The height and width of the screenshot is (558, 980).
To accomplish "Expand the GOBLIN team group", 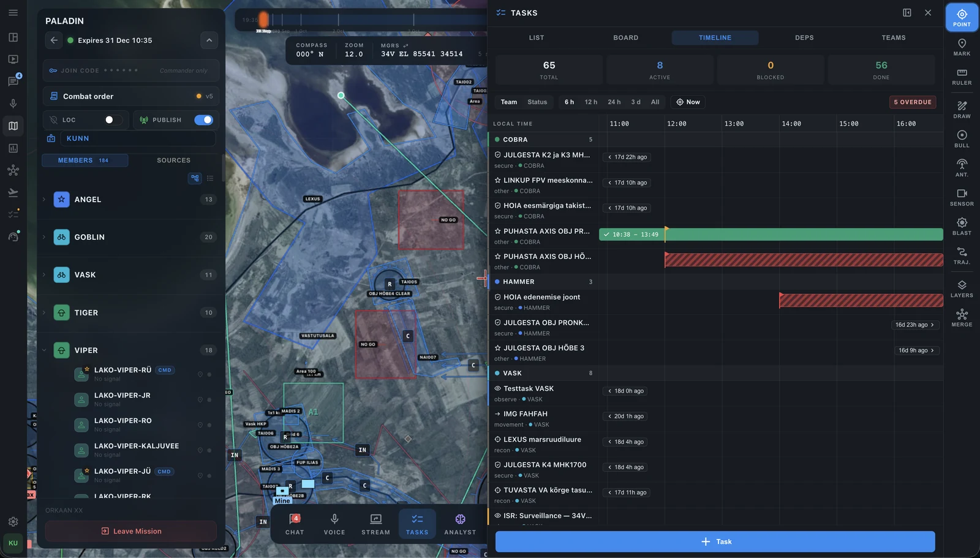I will click(x=44, y=237).
